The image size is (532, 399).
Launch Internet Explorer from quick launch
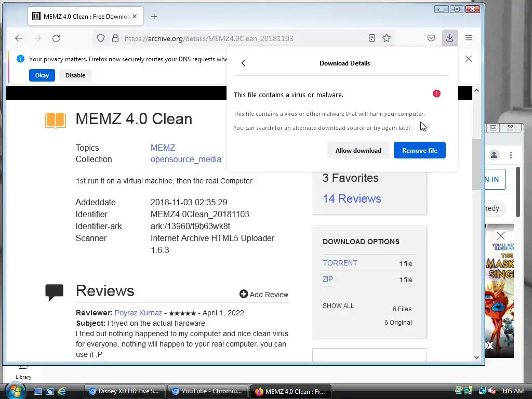[62, 391]
